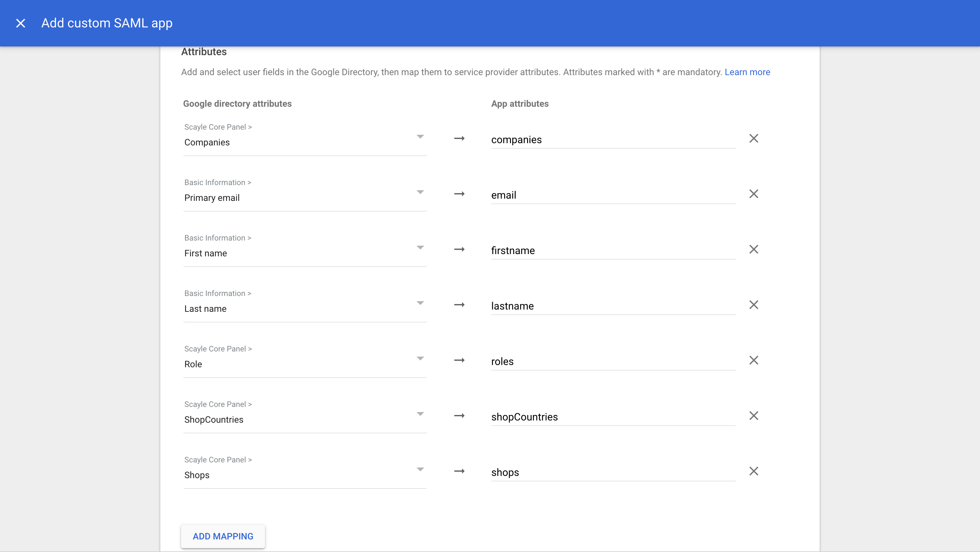Close the Add custom SAML app dialog

tap(21, 23)
